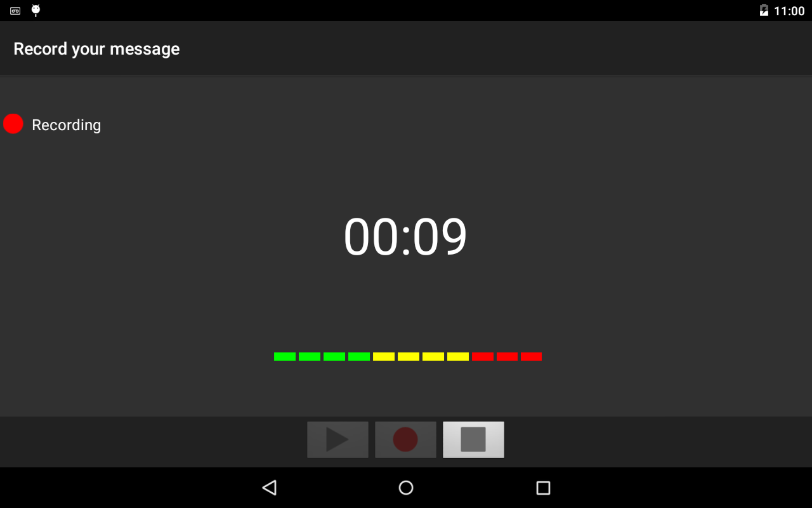Click the play triangle button
The width and height of the screenshot is (812, 508).
click(337, 439)
